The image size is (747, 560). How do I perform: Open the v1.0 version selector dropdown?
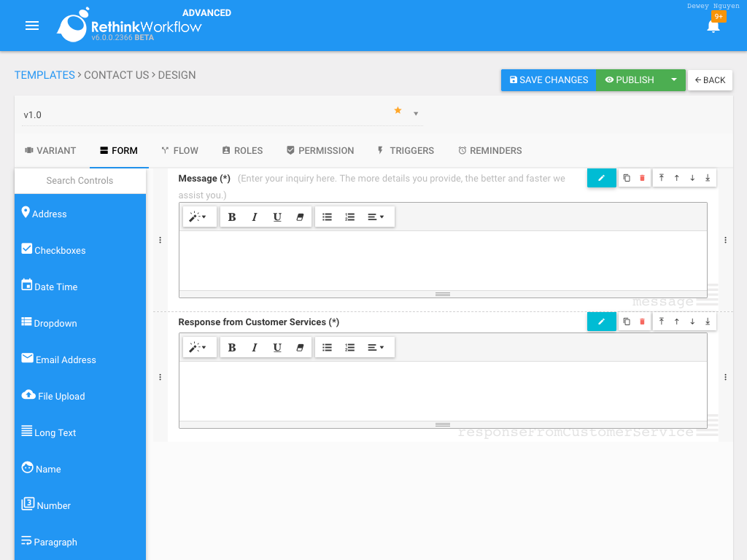(415, 114)
